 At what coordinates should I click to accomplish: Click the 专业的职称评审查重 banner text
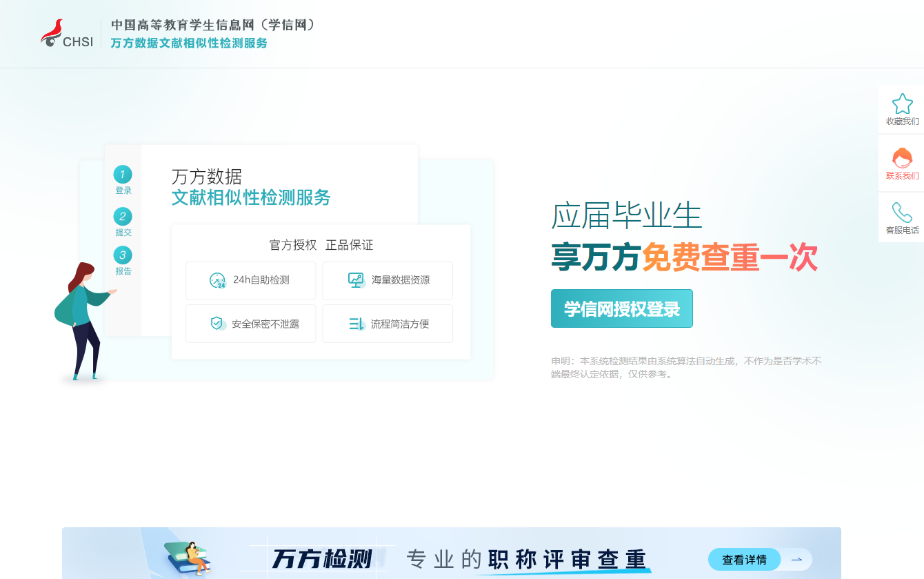point(526,559)
